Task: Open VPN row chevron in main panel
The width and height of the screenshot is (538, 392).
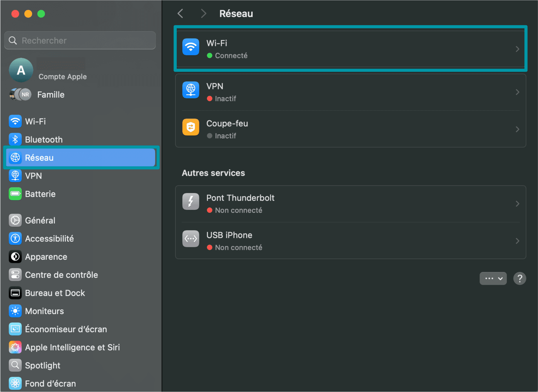Action: pyautogui.click(x=517, y=92)
